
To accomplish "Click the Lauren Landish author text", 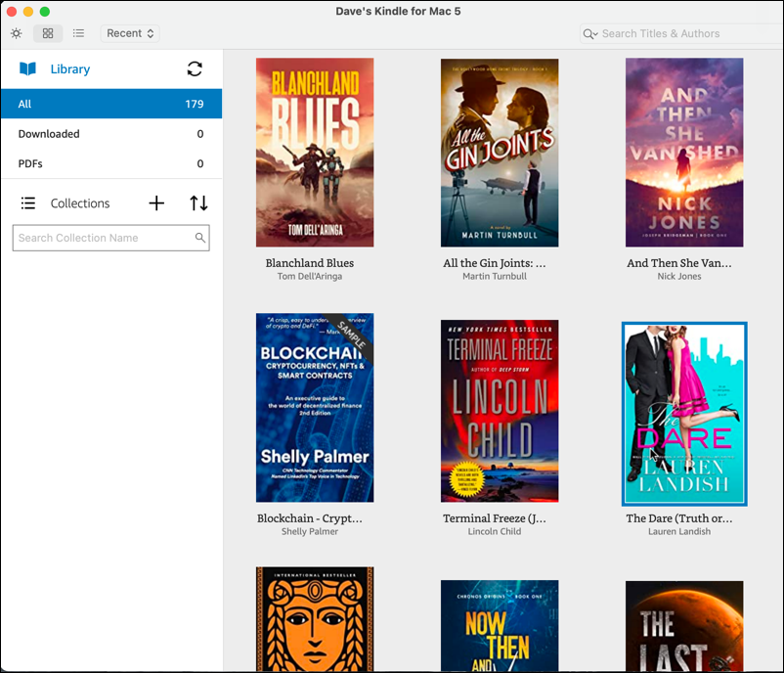I will pyautogui.click(x=679, y=531).
